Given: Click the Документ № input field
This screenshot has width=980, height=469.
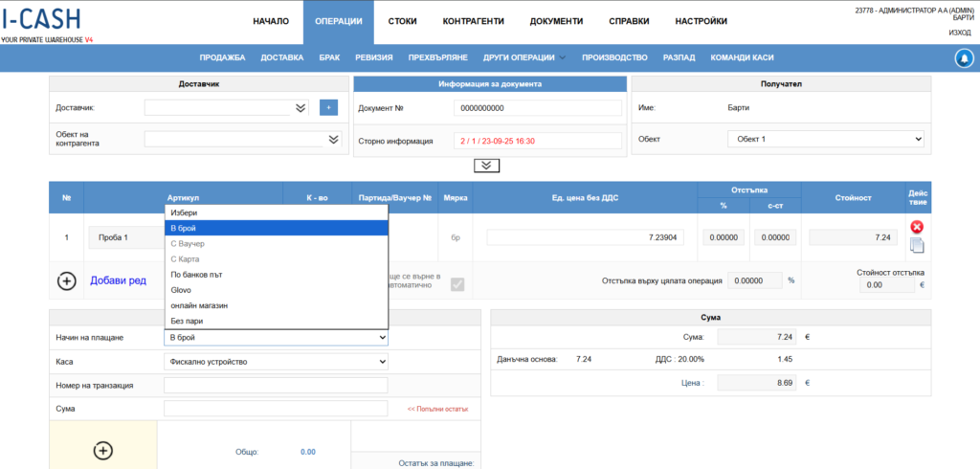Looking at the screenshot, I should 538,108.
